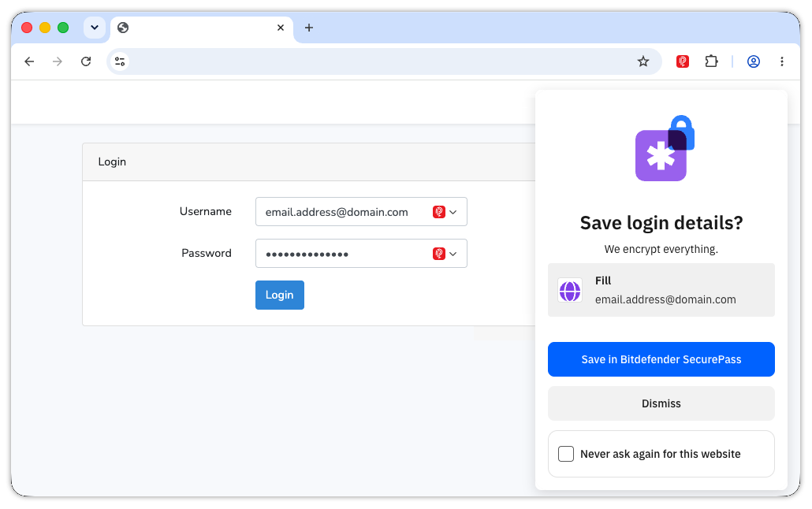Screen dimensions: 812x509
Task: Click the blue Login button
Action: [x=280, y=295]
